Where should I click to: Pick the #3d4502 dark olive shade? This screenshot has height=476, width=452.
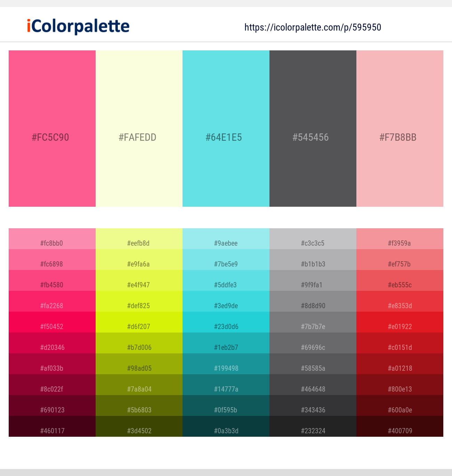139,426
